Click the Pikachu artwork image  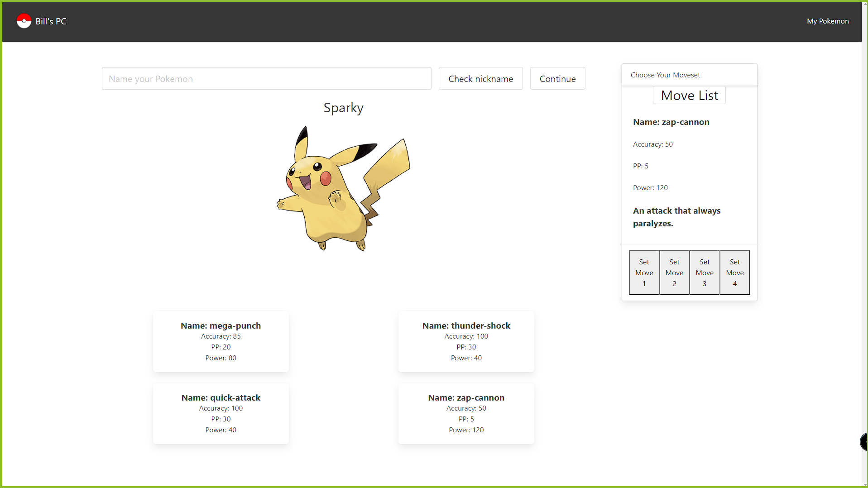(x=343, y=190)
